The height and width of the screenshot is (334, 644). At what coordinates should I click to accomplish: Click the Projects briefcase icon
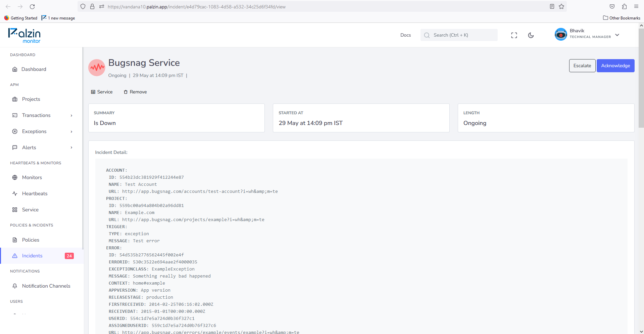pos(15,99)
